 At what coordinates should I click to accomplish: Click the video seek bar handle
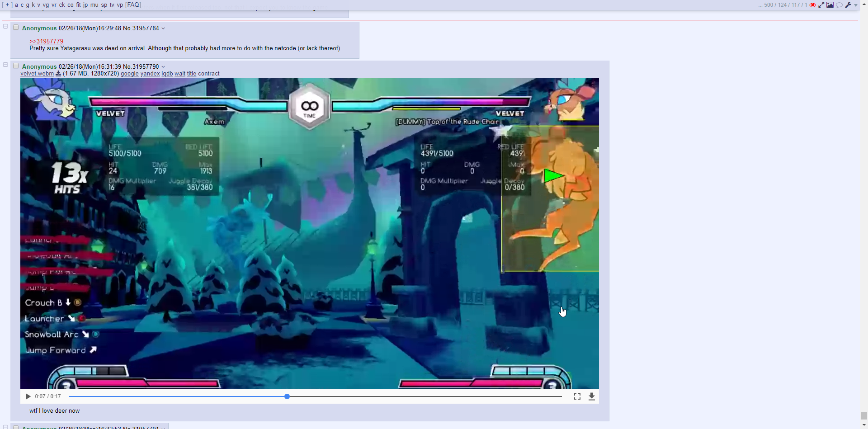287,396
